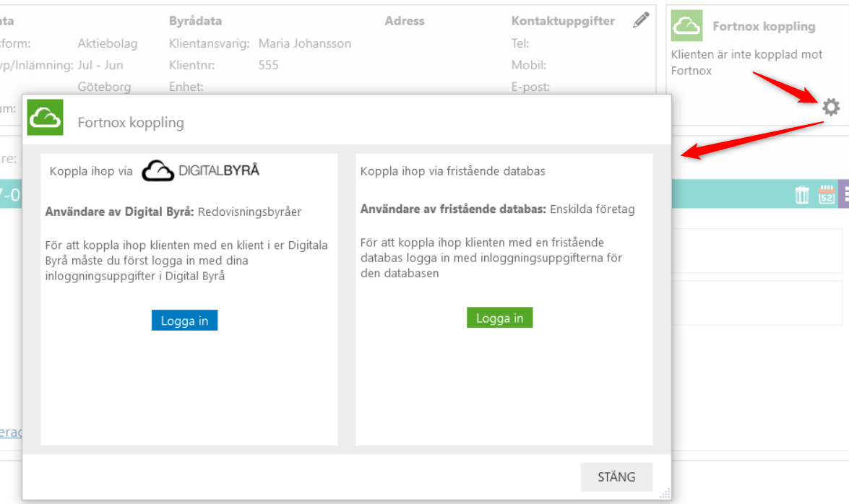Image resolution: width=849 pixels, height=504 pixels.
Task: Log in via fristående databas green button
Action: [x=499, y=318]
